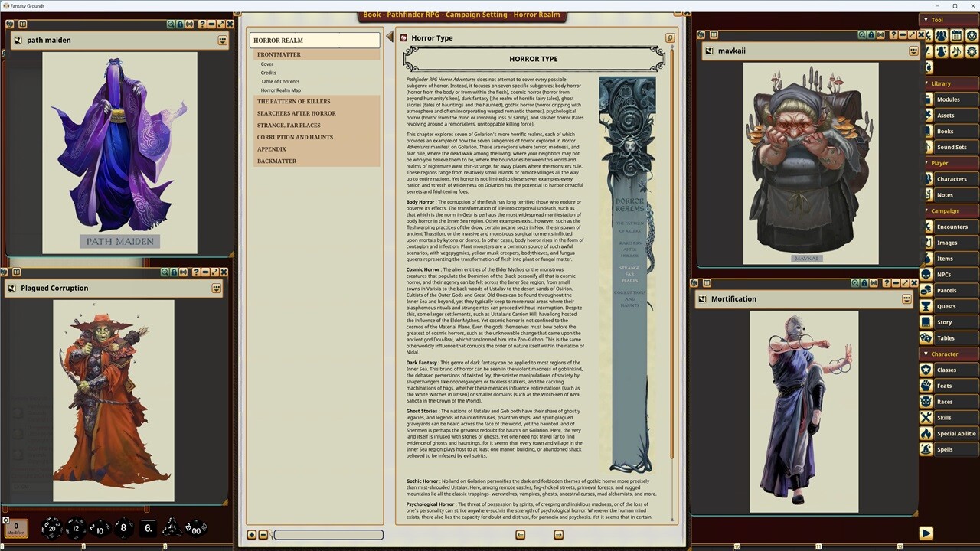Toggle the lock on the path maiden window
The width and height of the screenshot is (980, 551).
pyautogui.click(x=180, y=24)
